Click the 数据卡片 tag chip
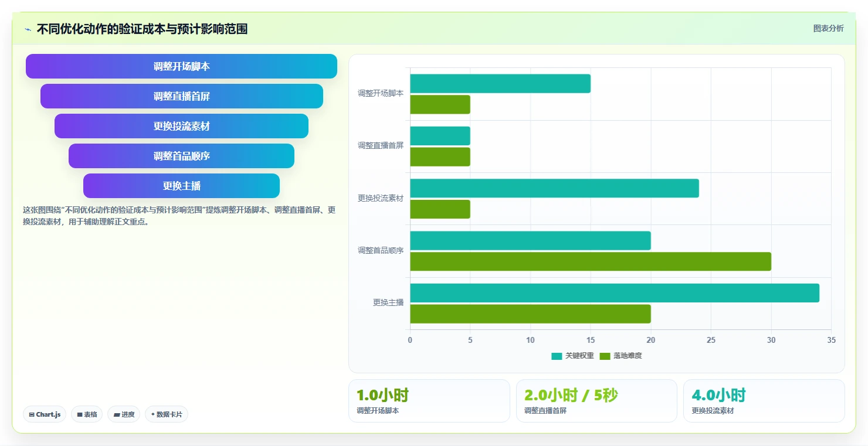The width and height of the screenshot is (868, 446). (x=167, y=414)
